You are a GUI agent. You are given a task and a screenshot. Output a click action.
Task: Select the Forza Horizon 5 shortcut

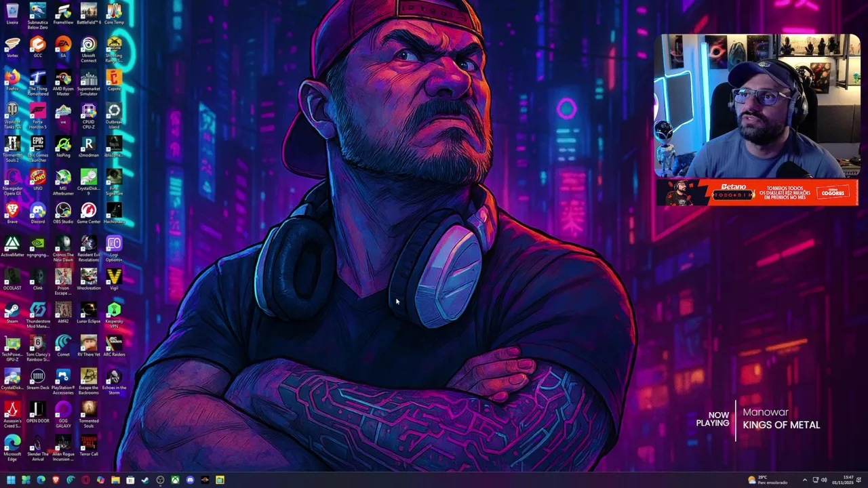[38, 115]
